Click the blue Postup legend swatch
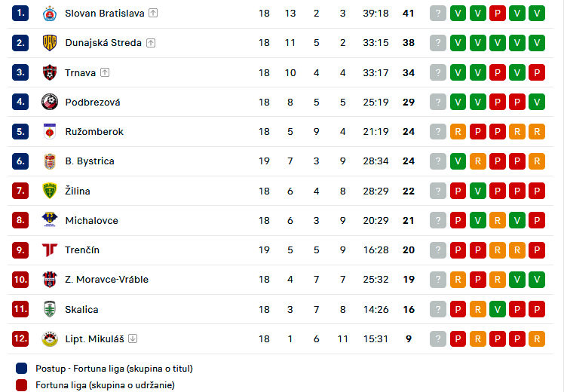This screenshot has width=564, height=392. click(x=21, y=369)
